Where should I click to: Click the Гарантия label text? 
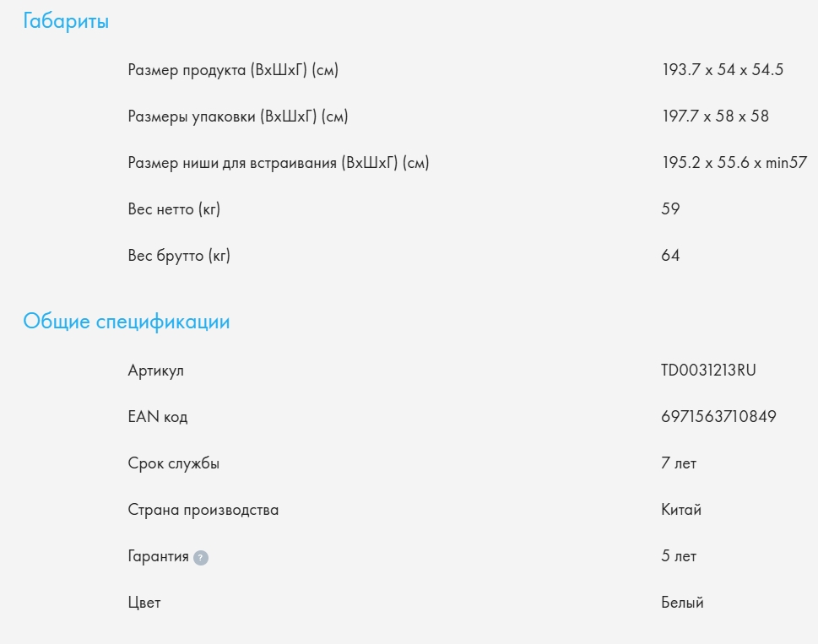[158, 556]
